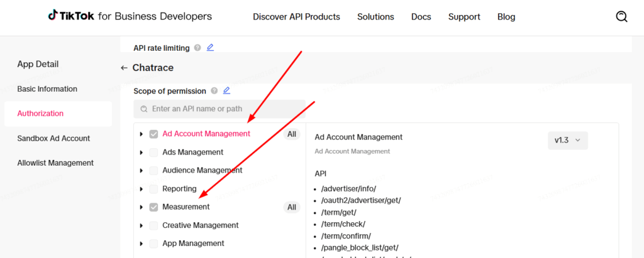This screenshot has width=644, height=258.
Task: Click the TikTok for Business Developers logo
Action: [x=130, y=16]
